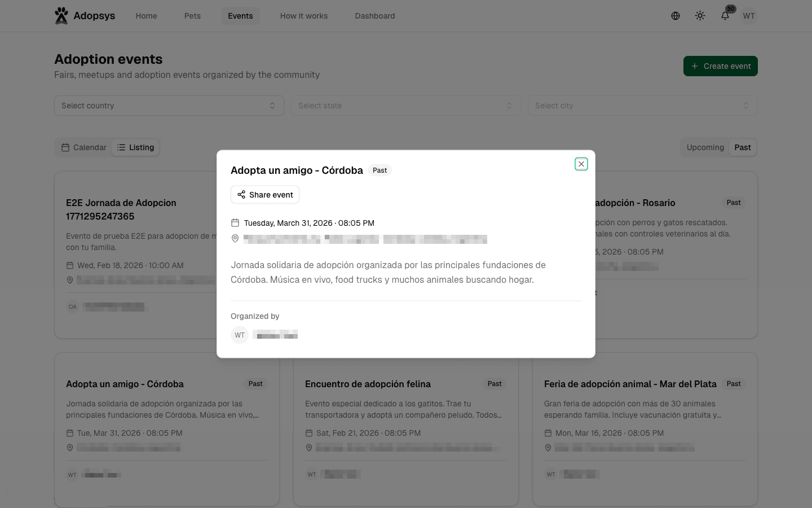Open the language globe icon
Screen dimensions: 812x508
click(675, 16)
